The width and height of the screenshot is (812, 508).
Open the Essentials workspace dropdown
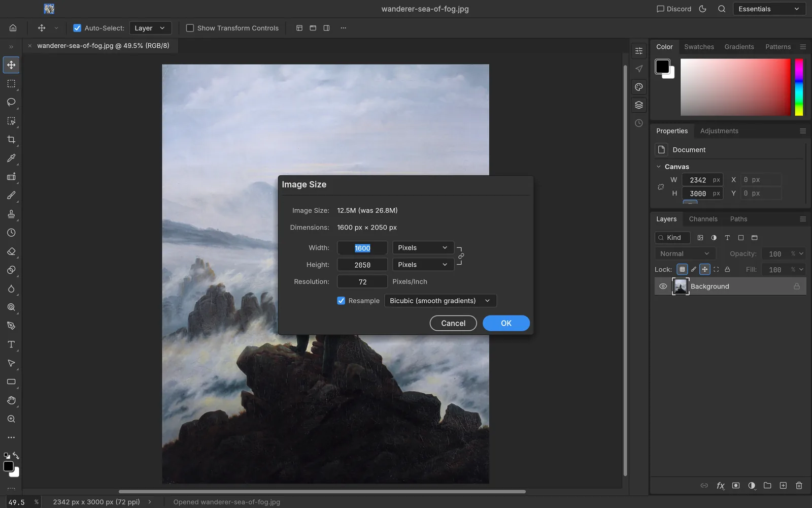click(x=769, y=9)
